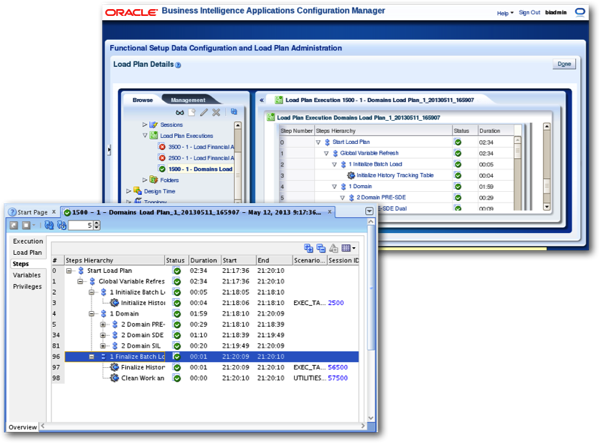Click the Finalize Histor scenario gear icon
The width and height of the screenshot is (600, 443).
[x=114, y=367]
